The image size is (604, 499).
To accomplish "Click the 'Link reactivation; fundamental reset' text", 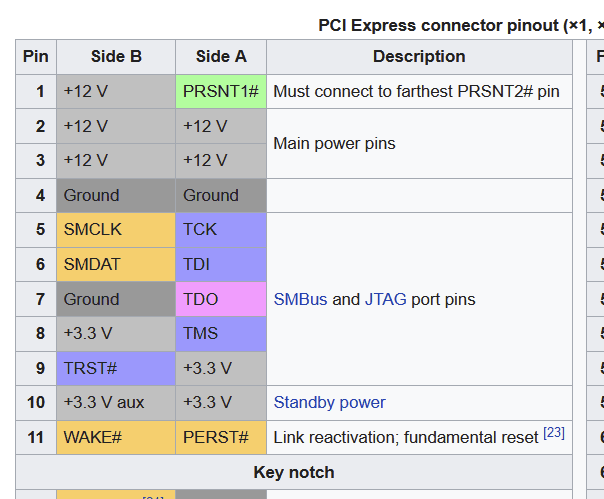I will pyautogui.click(x=406, y=438).
